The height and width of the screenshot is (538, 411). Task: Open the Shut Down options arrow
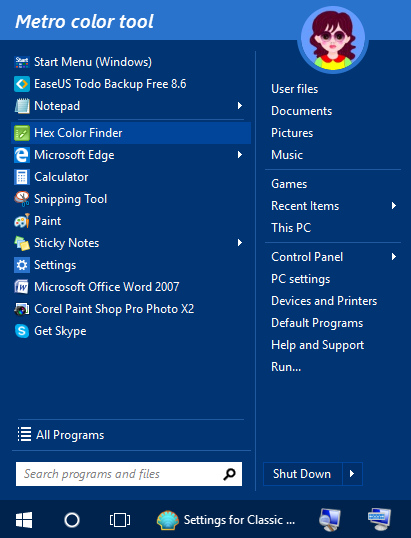pos(352,474)
